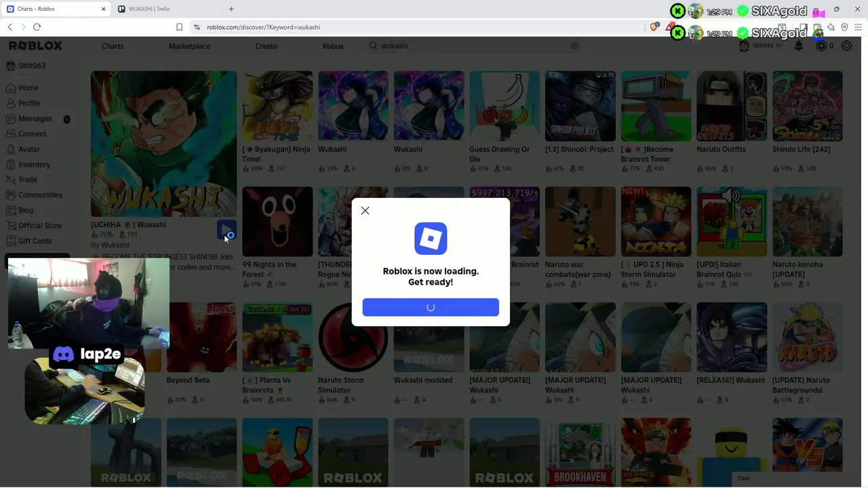Image resolution: width=868 pixels, height=488 pixels.
Task: Open the notifications bell
Action: click(x=799, y=46)
